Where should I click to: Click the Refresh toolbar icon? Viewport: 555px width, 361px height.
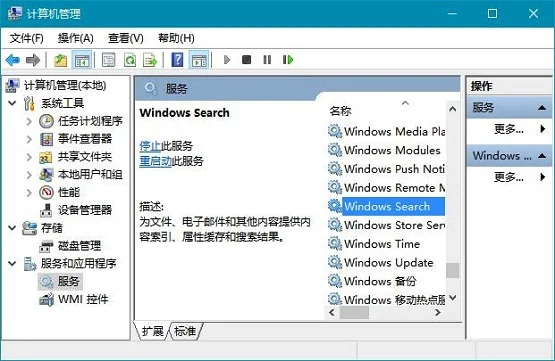point(130,60)
